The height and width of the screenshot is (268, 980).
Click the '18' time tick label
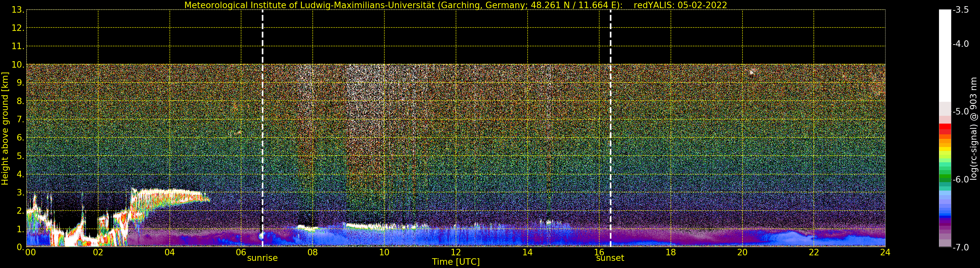pyautogui.click(x=671, y=252)
